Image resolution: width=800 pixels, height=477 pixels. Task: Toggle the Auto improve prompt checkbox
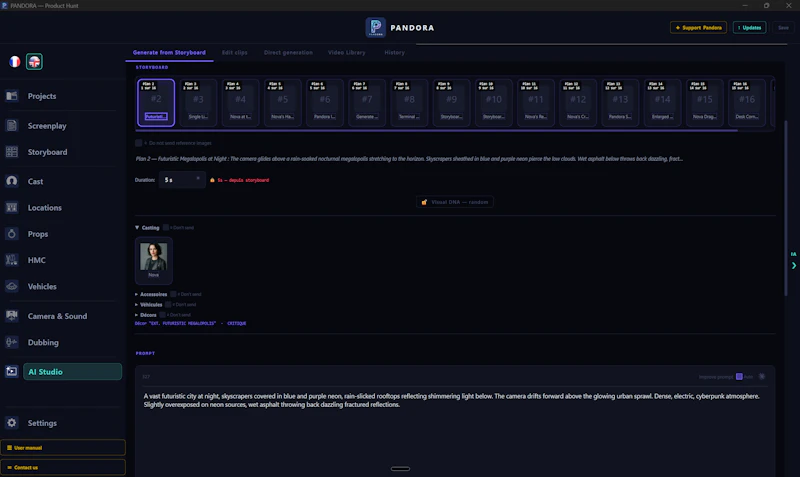click(739, 376)
